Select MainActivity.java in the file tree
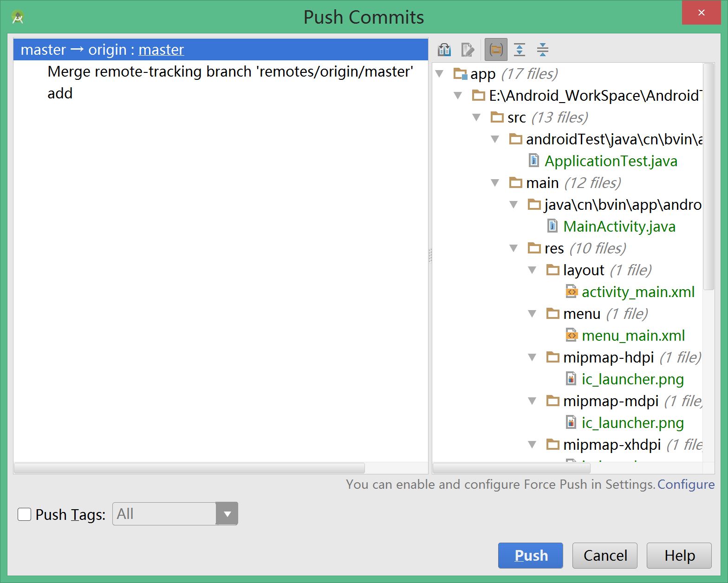This screenshot has width=728, height=583. (x=619, y=227)
